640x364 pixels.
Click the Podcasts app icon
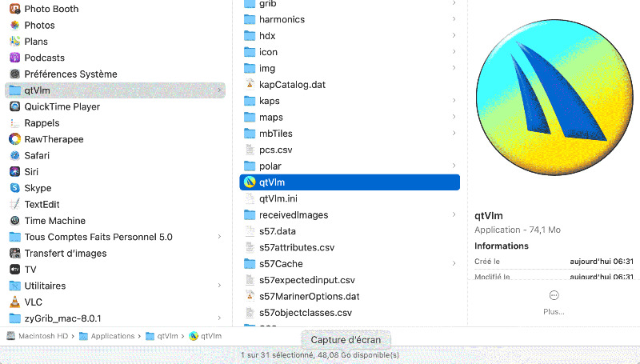[x=14, y=58]
